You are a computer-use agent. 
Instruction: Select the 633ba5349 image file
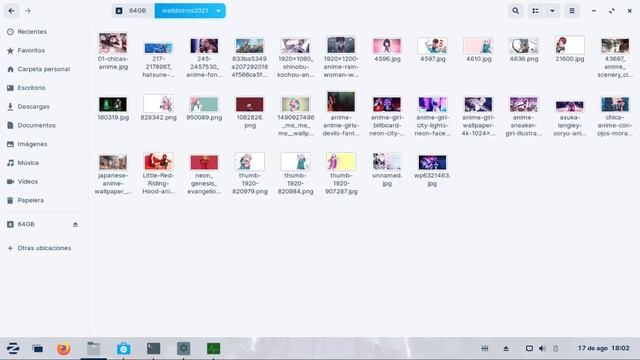tap(250, 46)
